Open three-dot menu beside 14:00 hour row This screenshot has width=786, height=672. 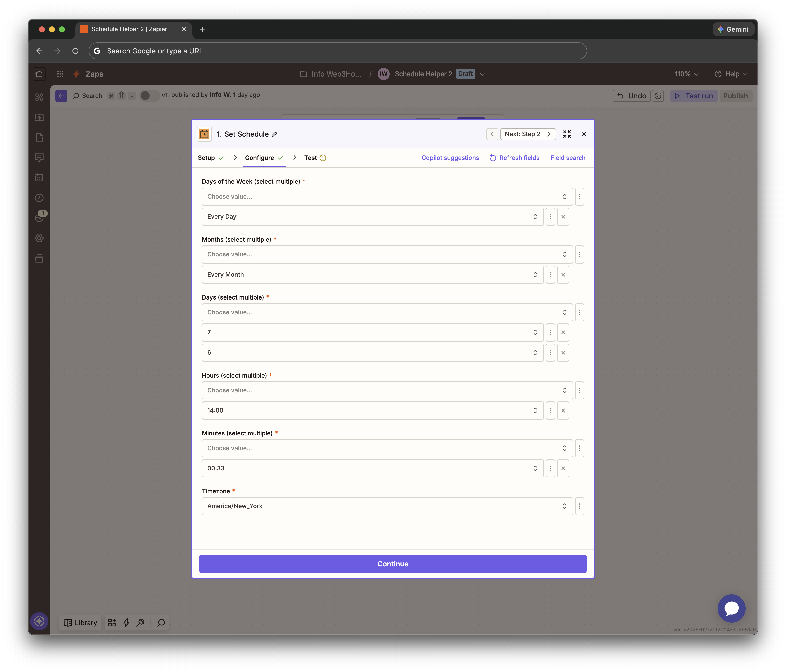coord(551,410)
